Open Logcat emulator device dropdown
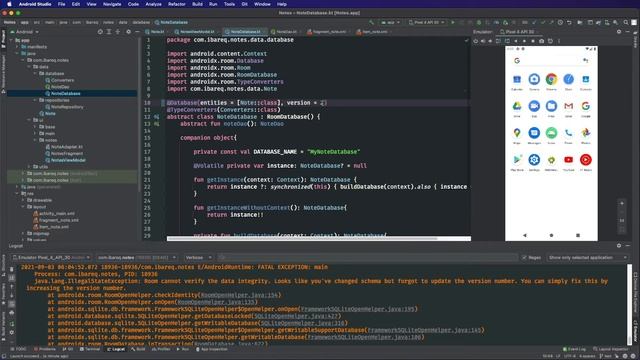 coord(51,258)
